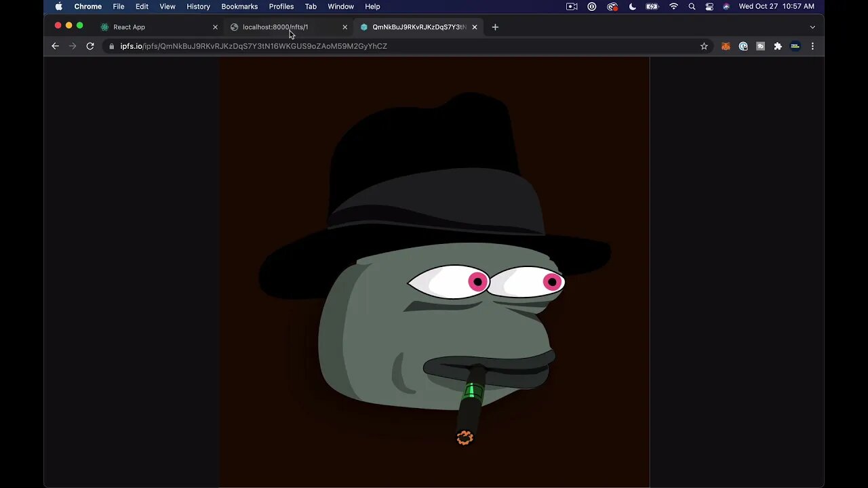Open Creative Cloud menu bar icon
868x488 pixels.
point(612,6)
